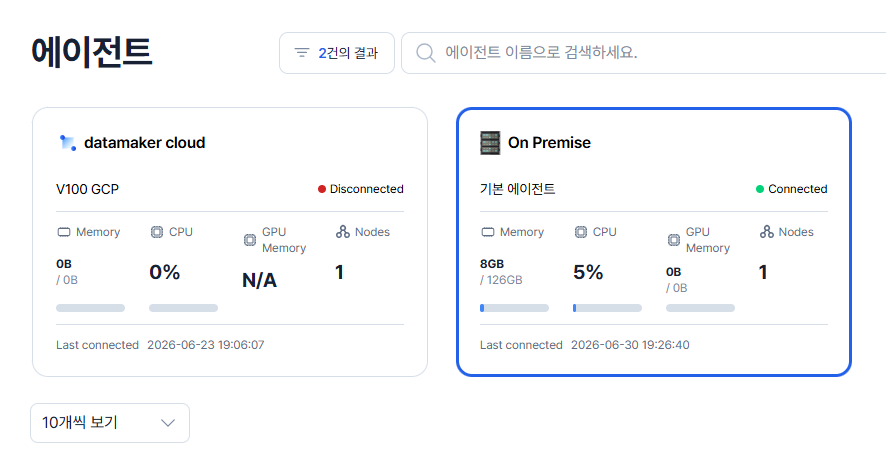This screenshot has height=470, width=886.
Task: Select the V100 GCP agent card
Action: 230,242
